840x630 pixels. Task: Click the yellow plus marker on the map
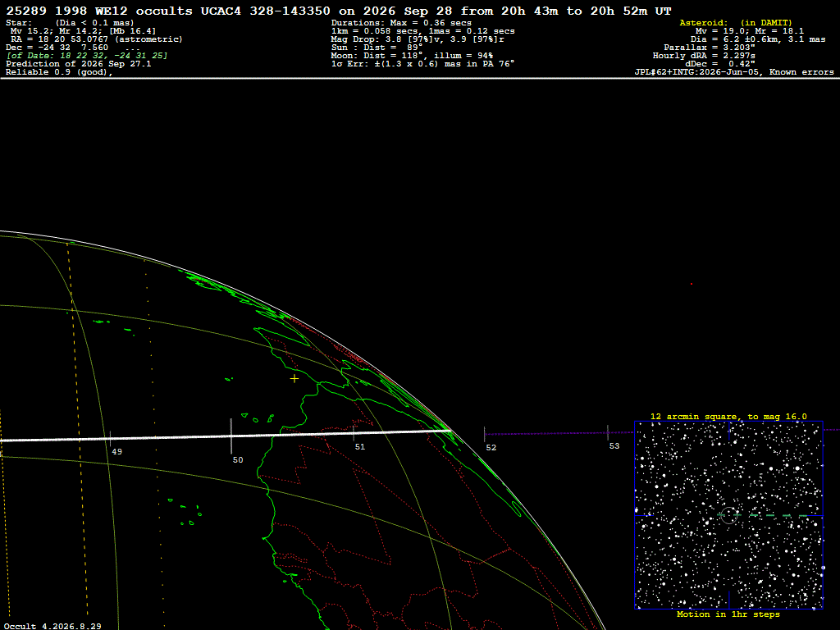point(294,379)
